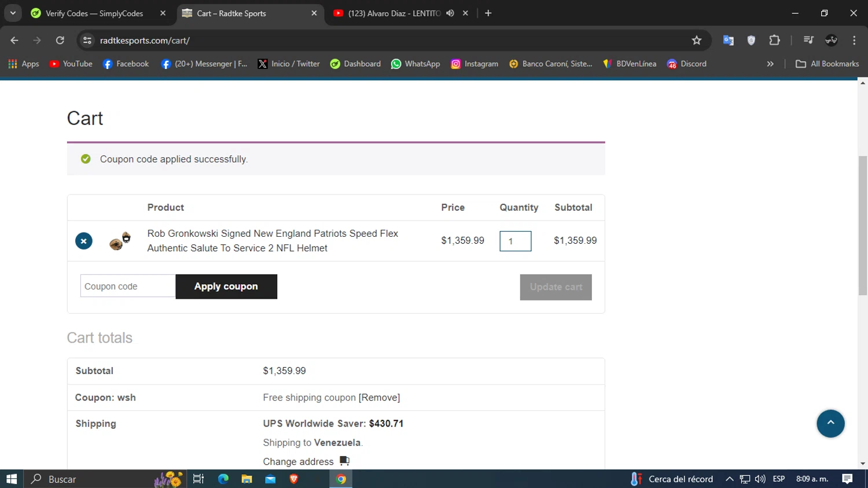The image size is (868, 488).
Task: Open the Banco Caroní bookmark
Action: [x=550, y=64]
